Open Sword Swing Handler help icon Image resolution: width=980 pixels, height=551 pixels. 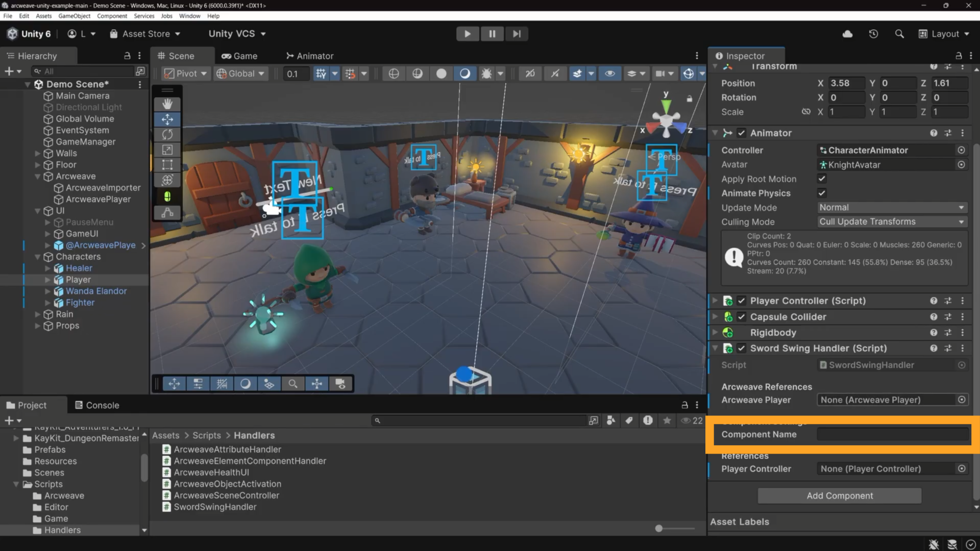934,348
